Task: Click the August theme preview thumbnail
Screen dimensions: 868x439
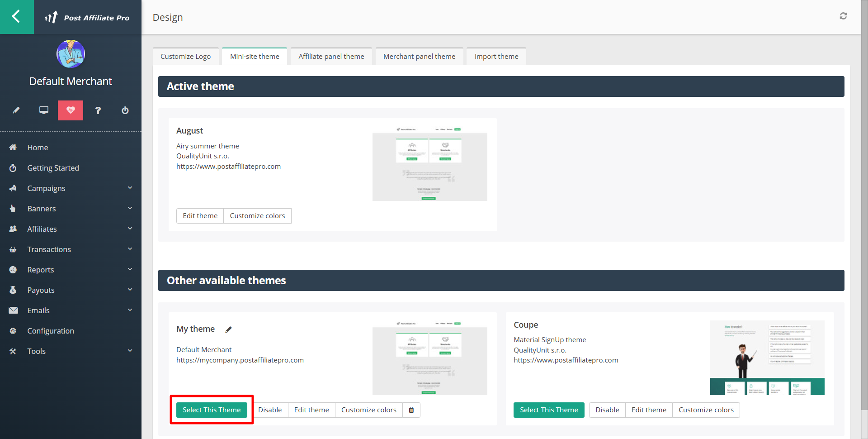Action: point(430,163)
